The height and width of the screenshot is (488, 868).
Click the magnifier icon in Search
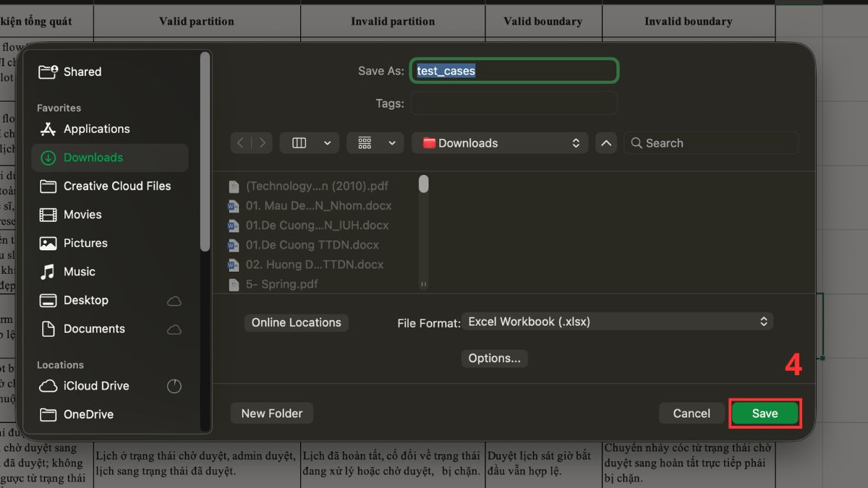click(637, 143)
